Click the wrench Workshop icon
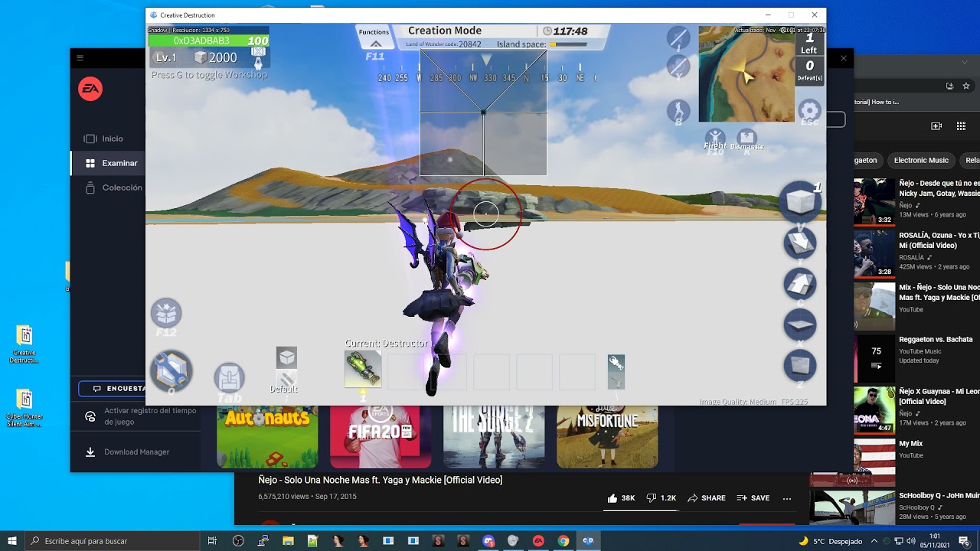The height and width of the screenshot is (551, 980). coord(171,372)
